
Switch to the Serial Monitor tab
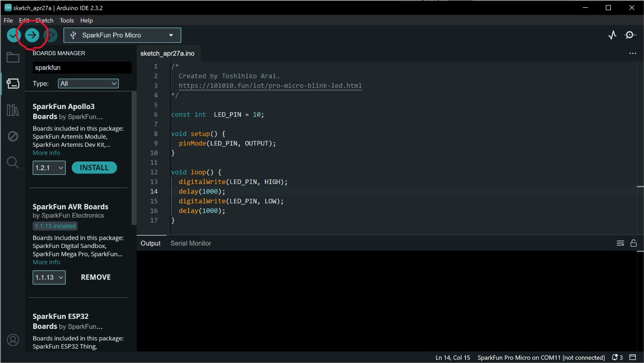coord(191,243)
